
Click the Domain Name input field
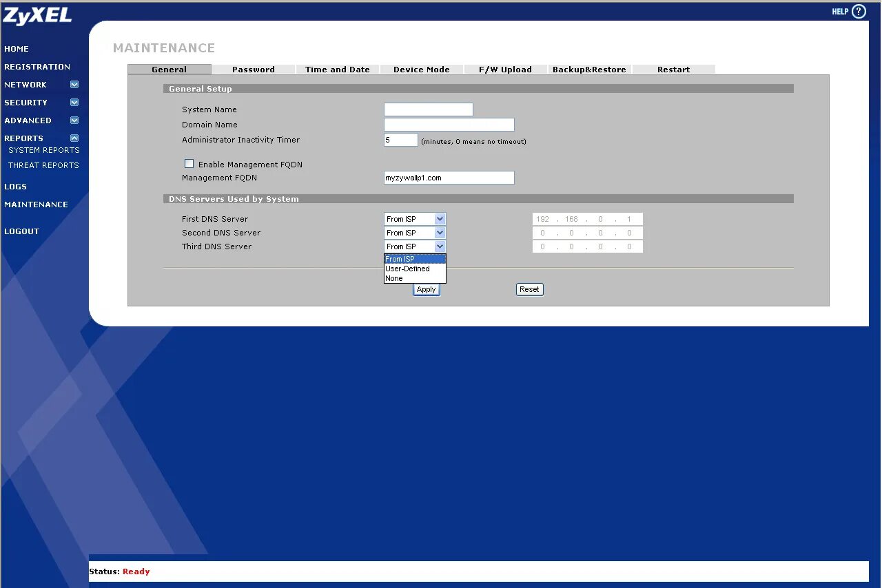tap(449, 125)
